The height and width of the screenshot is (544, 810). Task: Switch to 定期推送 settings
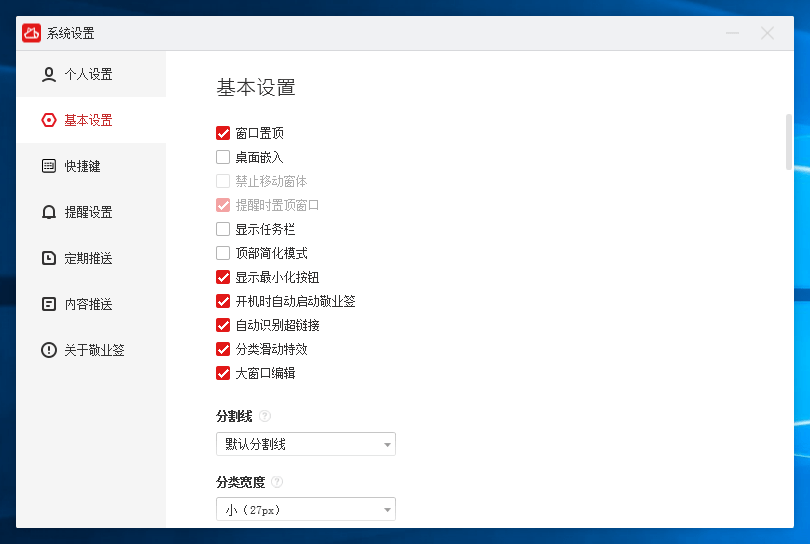pos(91,258)
